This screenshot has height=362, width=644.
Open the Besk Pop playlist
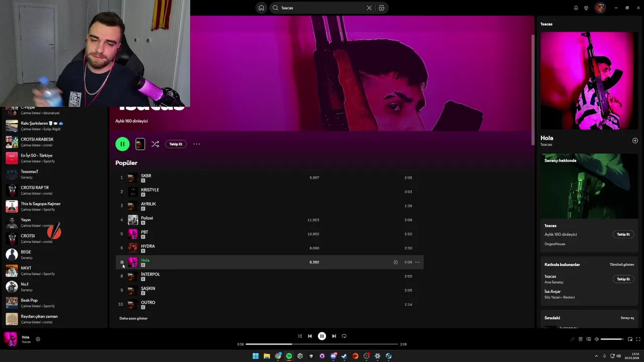54,303
